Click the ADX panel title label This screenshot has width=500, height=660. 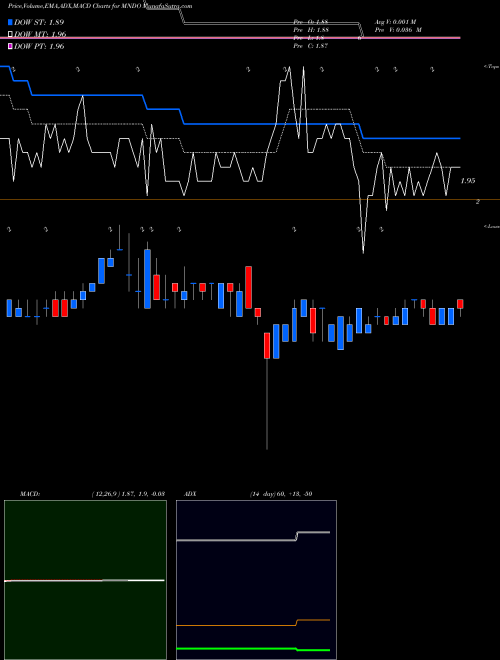(191, 494)
